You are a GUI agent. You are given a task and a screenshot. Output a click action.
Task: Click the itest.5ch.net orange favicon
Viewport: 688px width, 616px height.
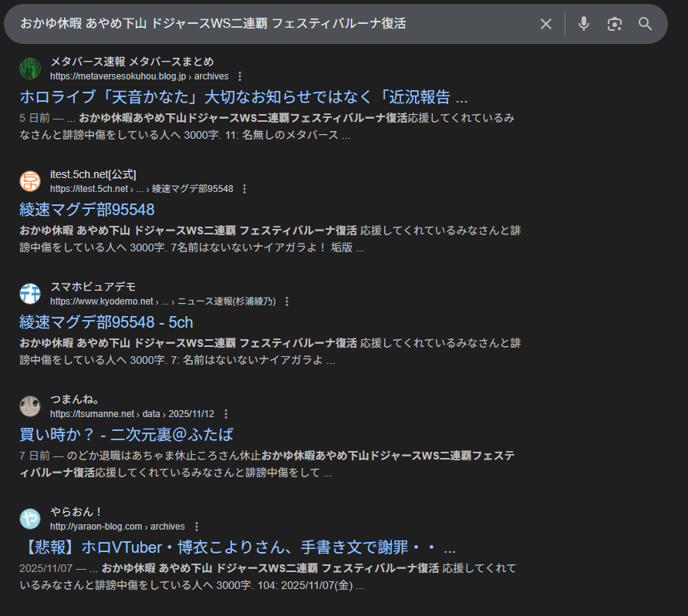point(30,181)
